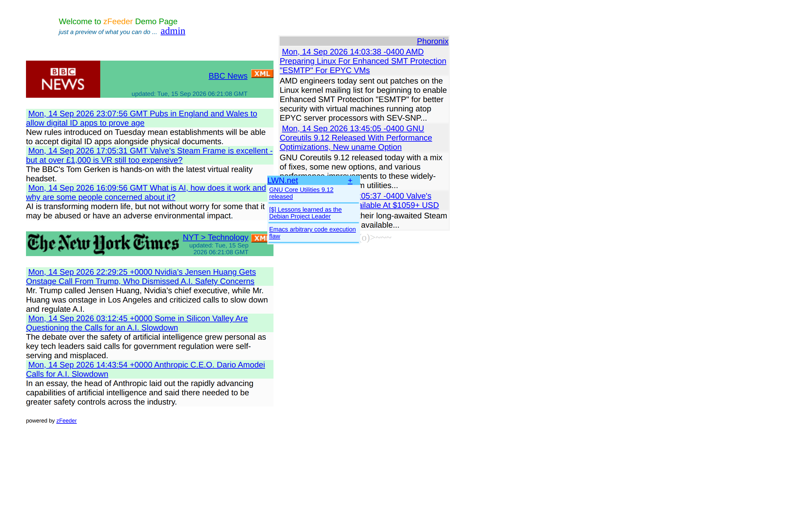Open Nvidia's Jensen Huang onstage call article
Screen dimensions: 792x532
[141, 277]
